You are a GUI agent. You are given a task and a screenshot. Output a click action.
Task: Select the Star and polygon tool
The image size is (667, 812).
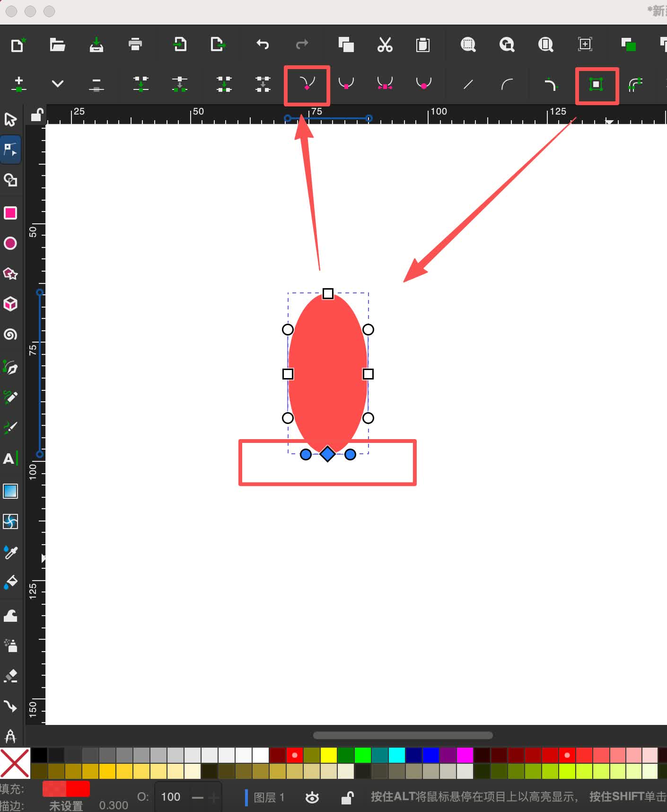pyautogui.click(x=10, y=274)
